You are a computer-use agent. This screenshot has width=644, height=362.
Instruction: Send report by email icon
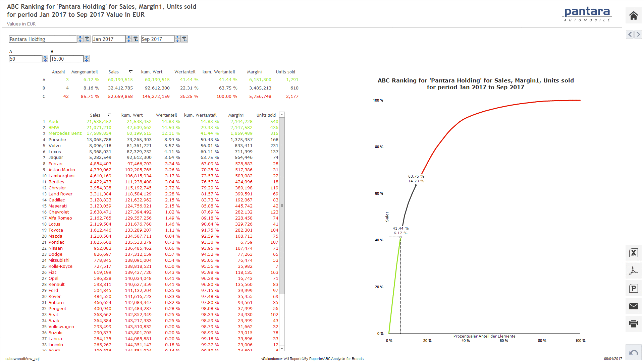(633, 306)
